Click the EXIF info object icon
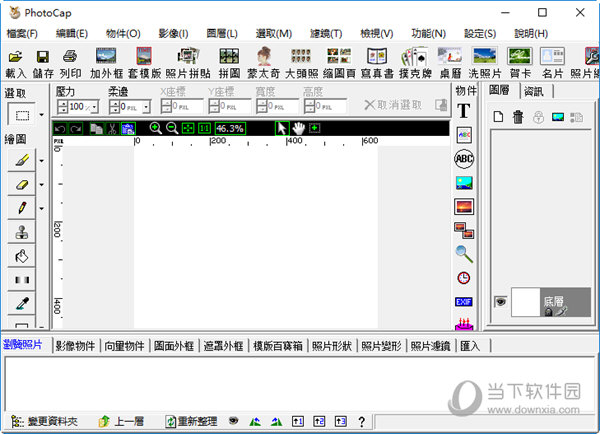 coord(464,302)
